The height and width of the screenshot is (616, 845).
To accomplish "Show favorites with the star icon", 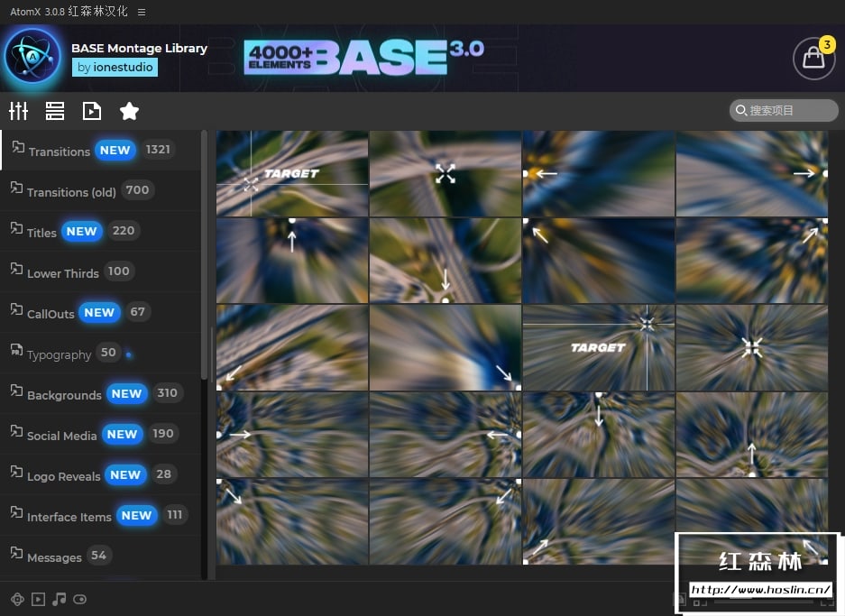I will 129,111.
